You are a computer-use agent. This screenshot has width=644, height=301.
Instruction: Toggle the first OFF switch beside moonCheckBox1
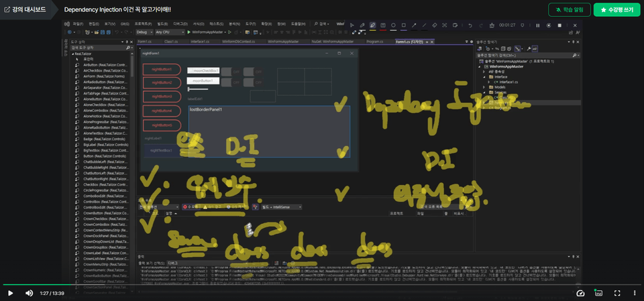[x=230, y=72]
